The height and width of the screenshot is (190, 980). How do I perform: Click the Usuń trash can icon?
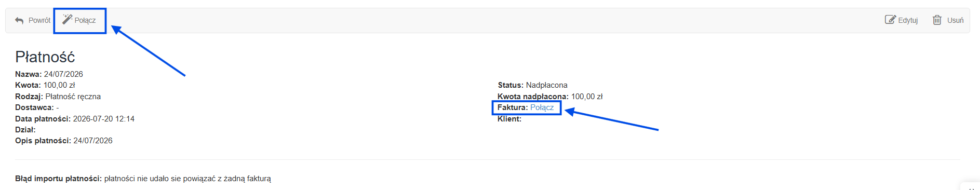(937, 20)
